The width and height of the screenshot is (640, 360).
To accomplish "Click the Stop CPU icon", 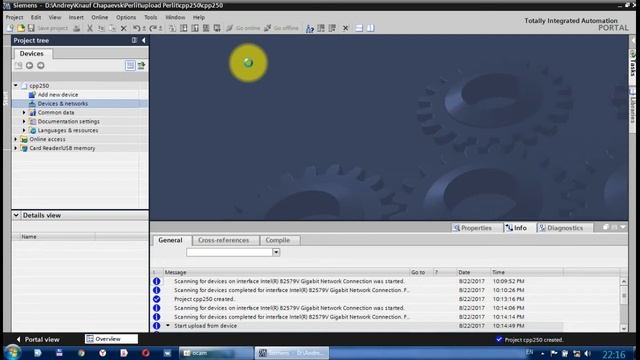I will [x=332, y=28].
